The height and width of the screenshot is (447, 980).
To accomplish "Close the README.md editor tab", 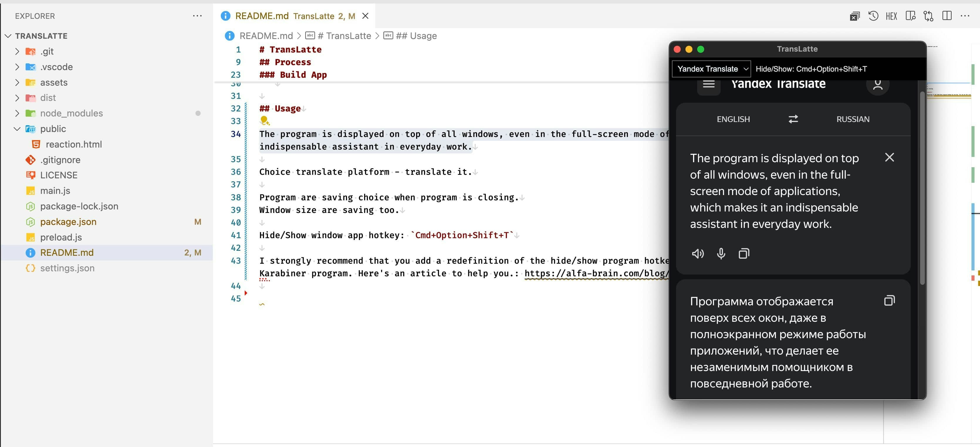I will (365, 16).
